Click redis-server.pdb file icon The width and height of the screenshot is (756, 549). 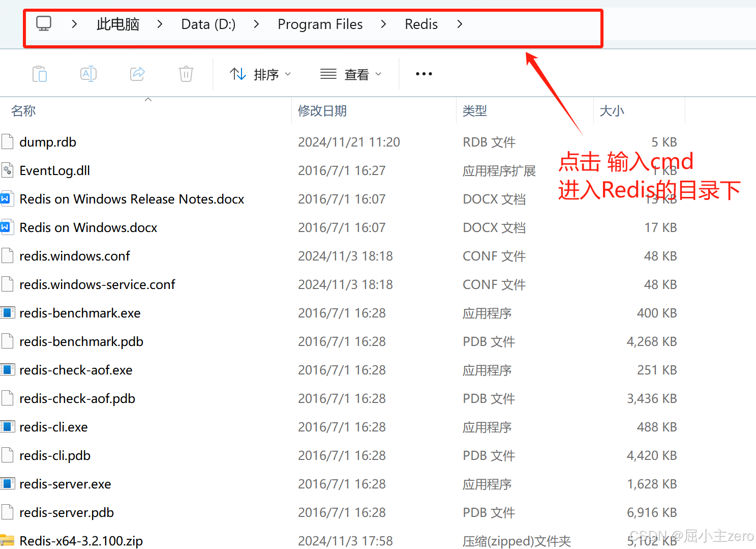click(7, 512)
